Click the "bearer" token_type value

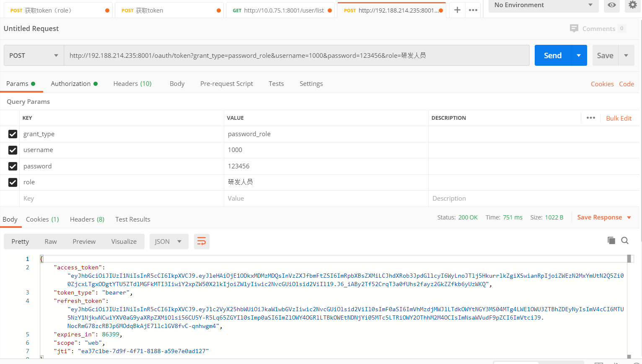point(116,292)
